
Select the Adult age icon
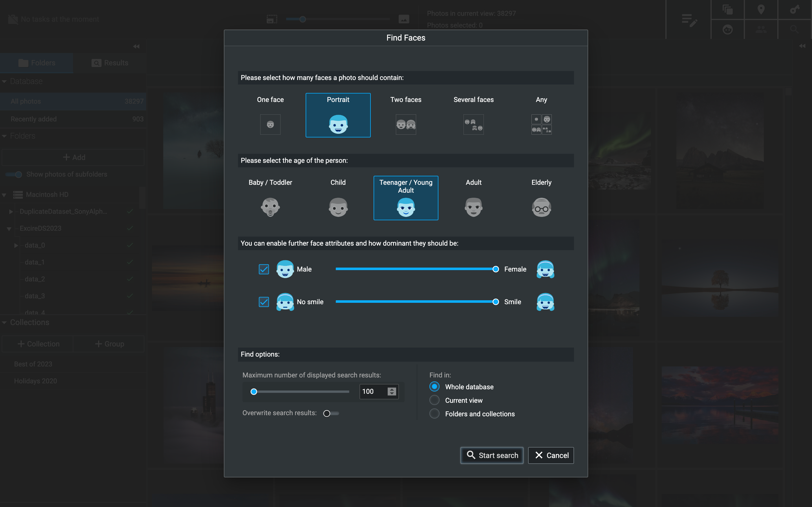tap(473, 207)
